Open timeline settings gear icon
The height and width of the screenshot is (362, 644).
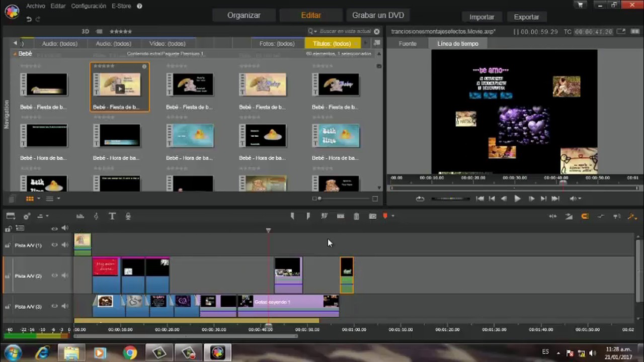[27, 216]
